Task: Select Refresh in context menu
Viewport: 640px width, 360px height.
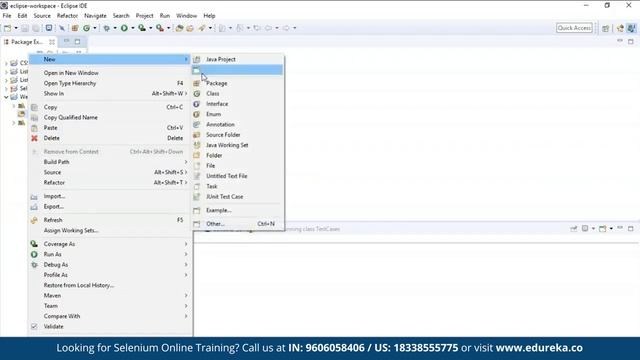Action: pyautogui.click(x=110, y=220)
